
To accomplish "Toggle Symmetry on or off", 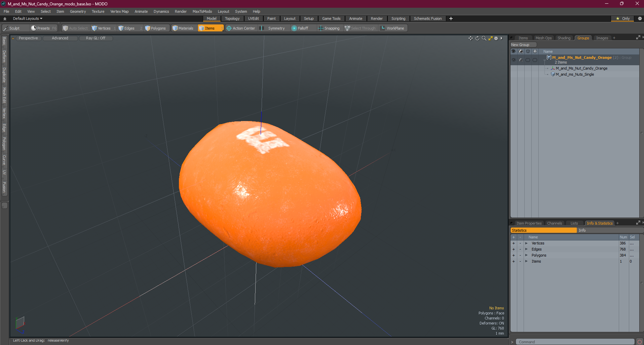I will pyautogui.click(x=273, y=28).
